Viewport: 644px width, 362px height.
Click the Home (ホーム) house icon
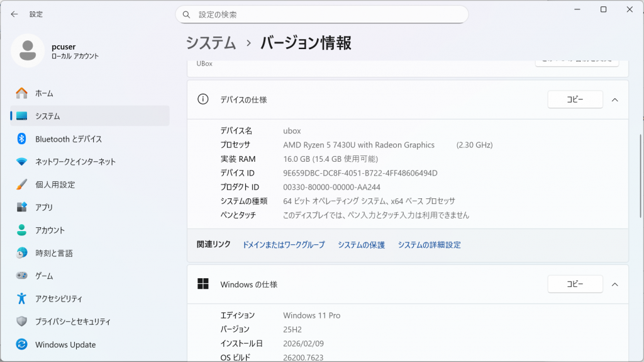click(x=22, y=93)
